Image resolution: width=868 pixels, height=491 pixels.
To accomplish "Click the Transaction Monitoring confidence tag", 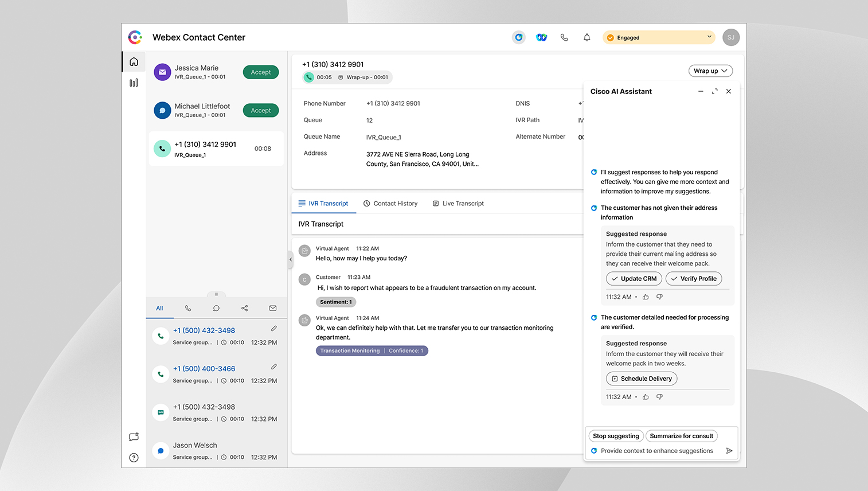I will point(372,350).
